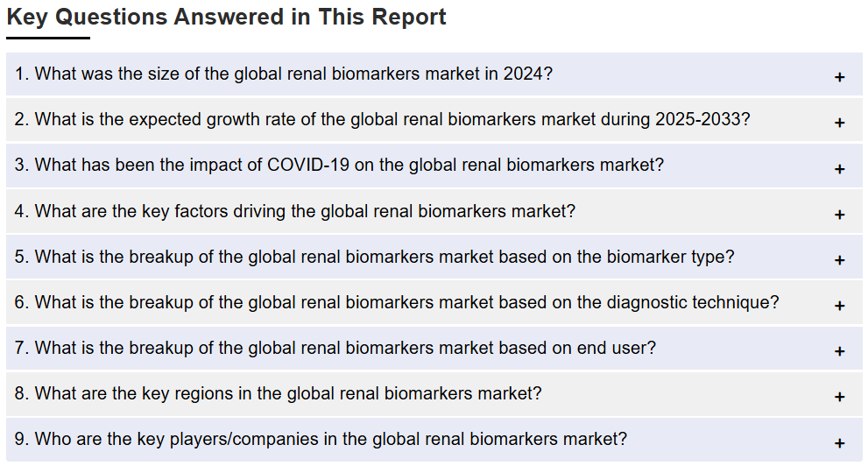Expand diagnostic technique breakup question
Image resolution: width=868 pixels, height=466 pixels.
[434, 302]
